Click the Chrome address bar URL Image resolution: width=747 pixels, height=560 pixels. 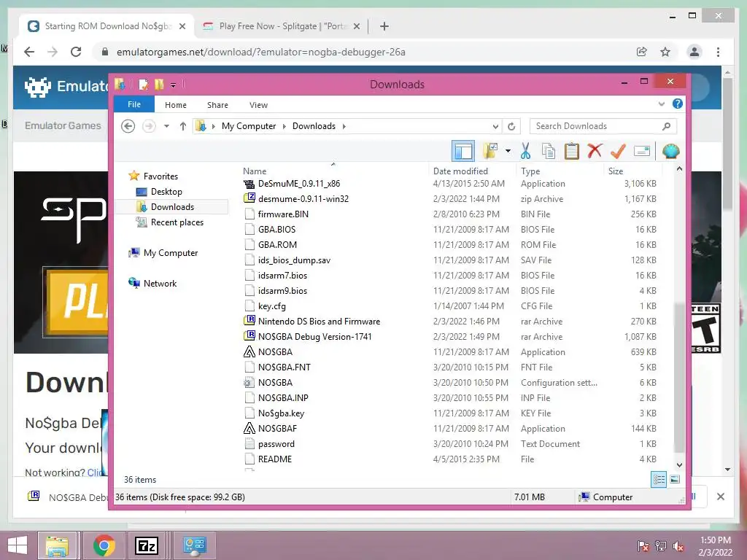click(x=261, y=52)
